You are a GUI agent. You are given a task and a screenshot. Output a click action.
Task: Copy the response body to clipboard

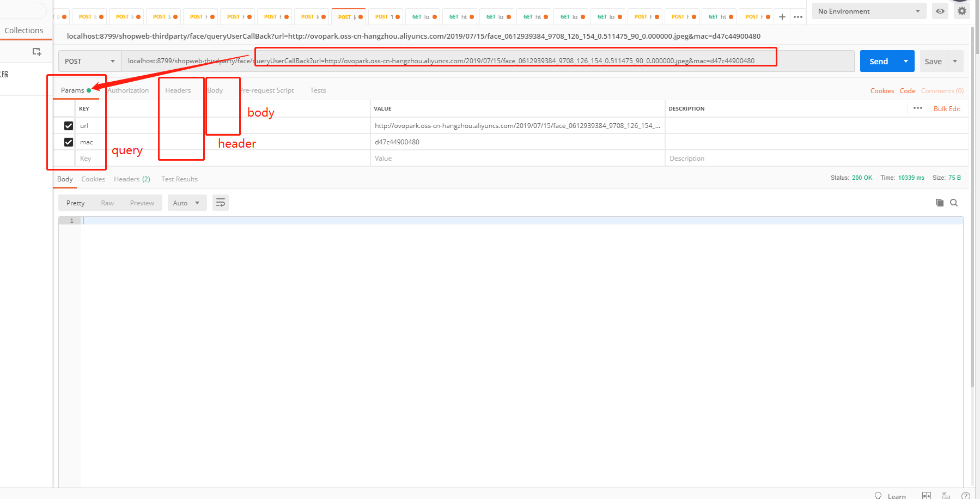(x=939, y=202)
